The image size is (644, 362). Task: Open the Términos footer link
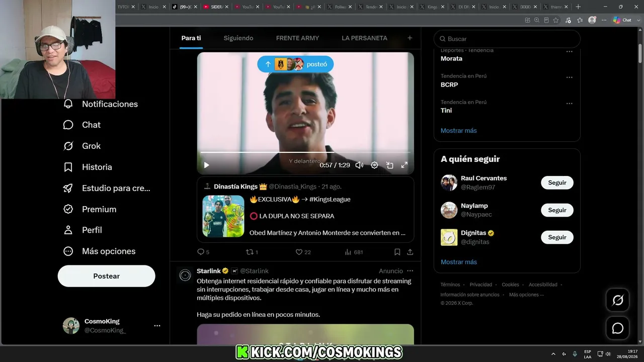tap(450, 285)
